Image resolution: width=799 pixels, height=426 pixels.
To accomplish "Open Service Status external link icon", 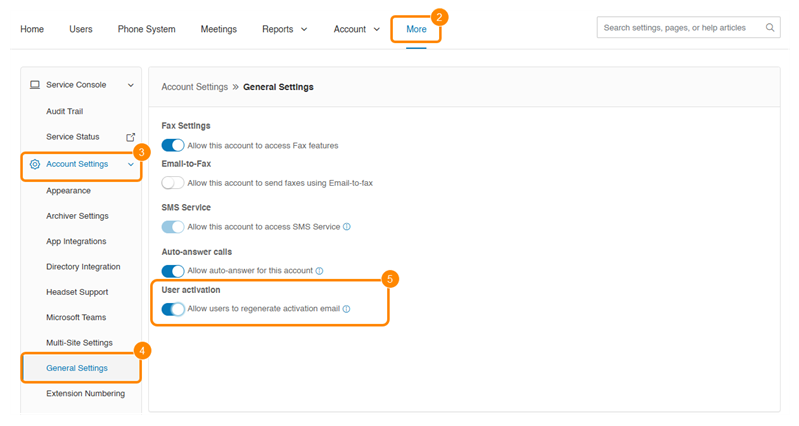I will click(130, 137).
